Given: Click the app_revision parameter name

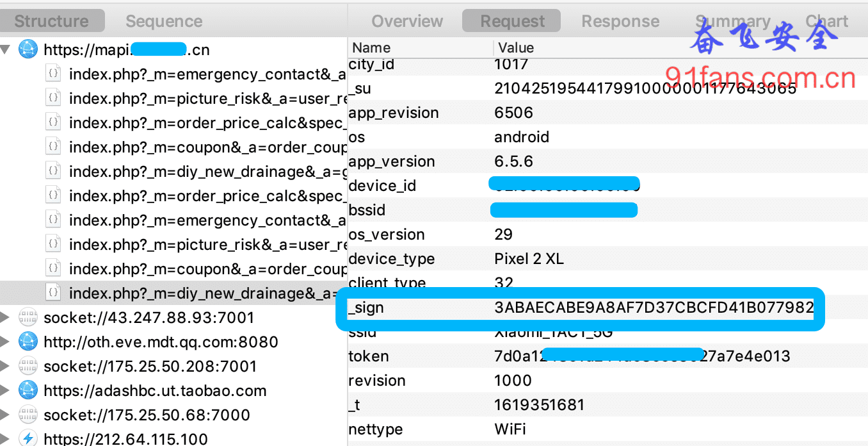Looking at the screenshot, I should click(x=394, y=113).
